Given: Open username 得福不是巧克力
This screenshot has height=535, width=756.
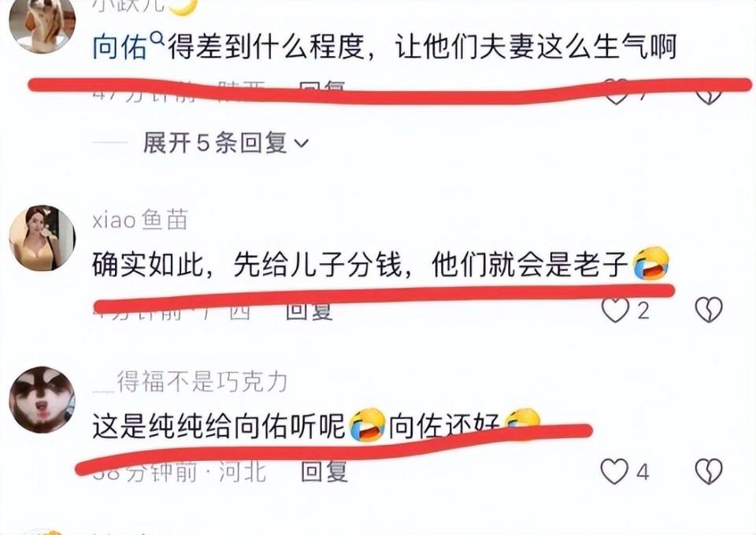Looking at the screenshot, I should pyautogui.click(x=190, y=381).
